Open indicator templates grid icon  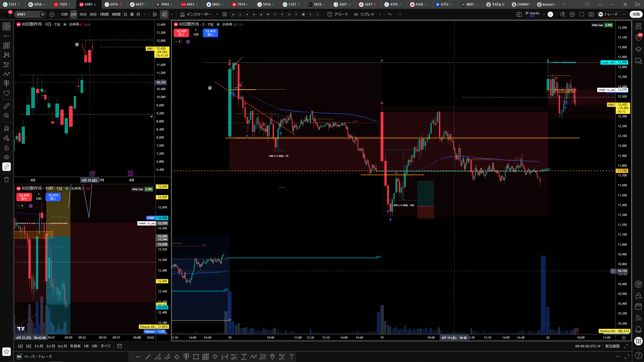tap(225, 14)
